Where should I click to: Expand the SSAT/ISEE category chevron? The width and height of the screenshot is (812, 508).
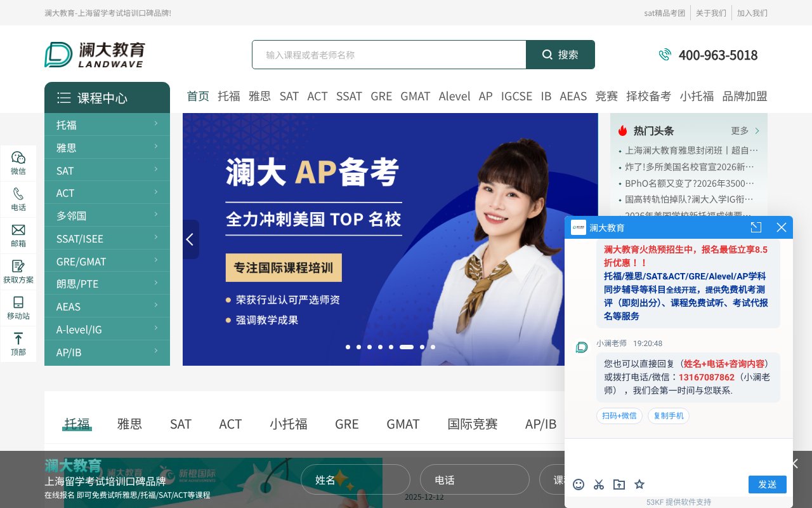click(x=156, y=238)
